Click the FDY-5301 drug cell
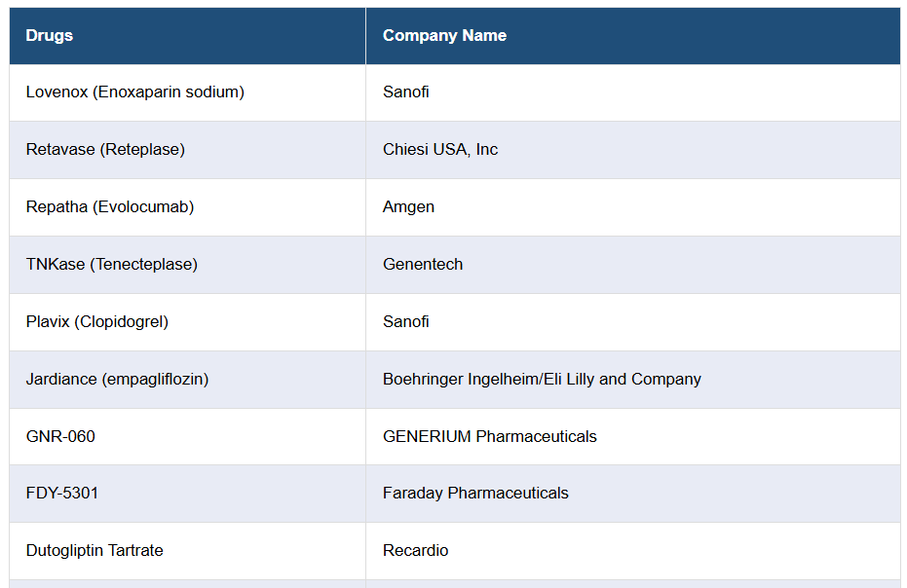907x588 pixels. pyautogui.click(x=62, y=493)
